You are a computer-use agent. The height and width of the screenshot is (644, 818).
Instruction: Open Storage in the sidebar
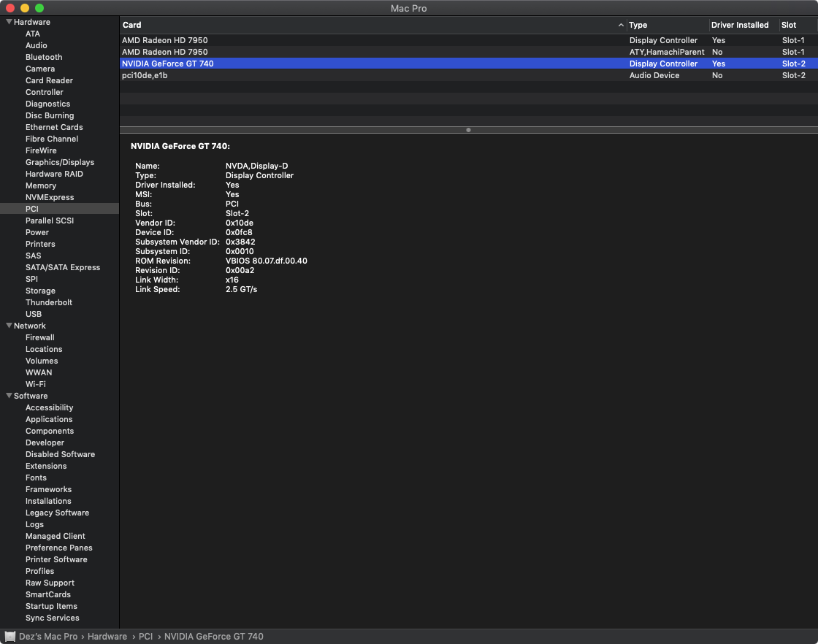[x=40, y=291]
